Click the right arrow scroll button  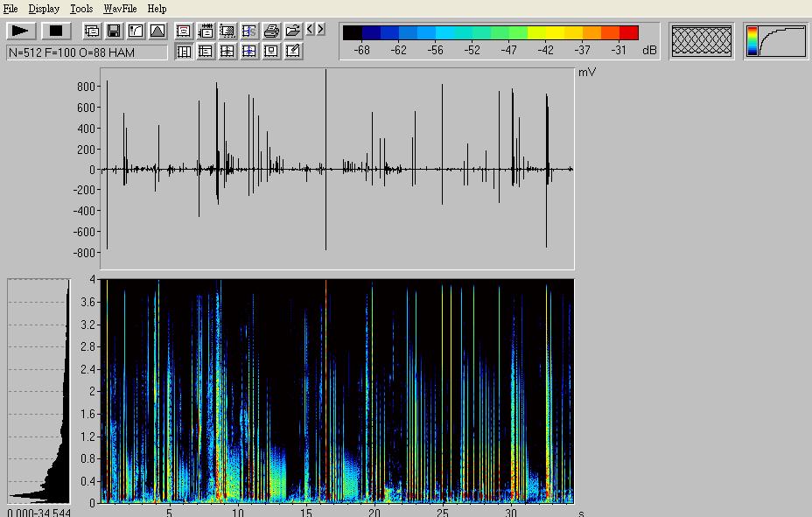[320, 30]
